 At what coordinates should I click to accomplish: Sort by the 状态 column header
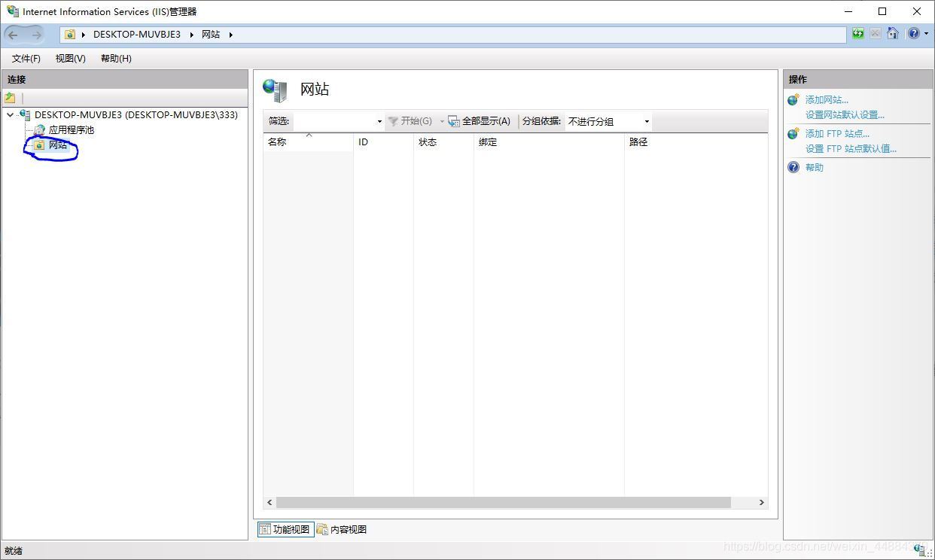[443, 142]
